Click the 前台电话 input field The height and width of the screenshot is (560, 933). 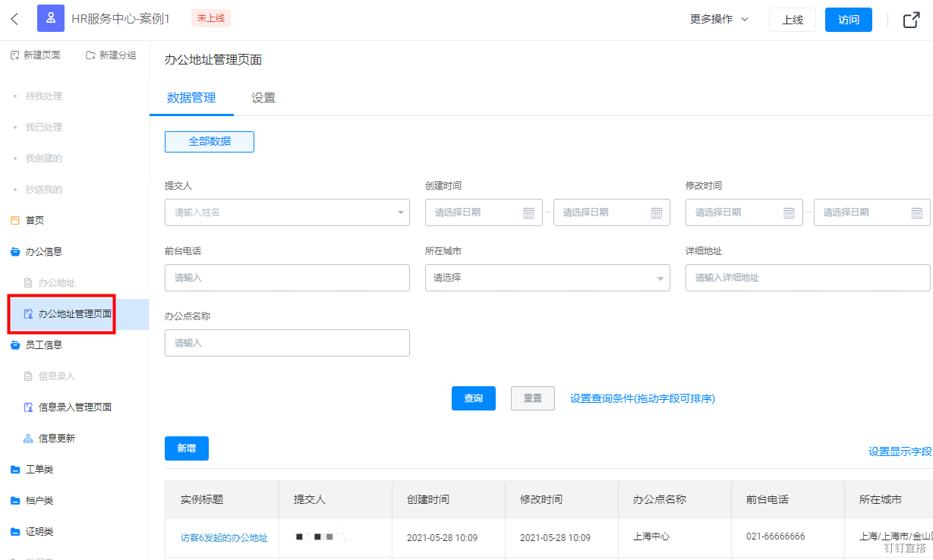pyautogui.click(x=287, y=278)
